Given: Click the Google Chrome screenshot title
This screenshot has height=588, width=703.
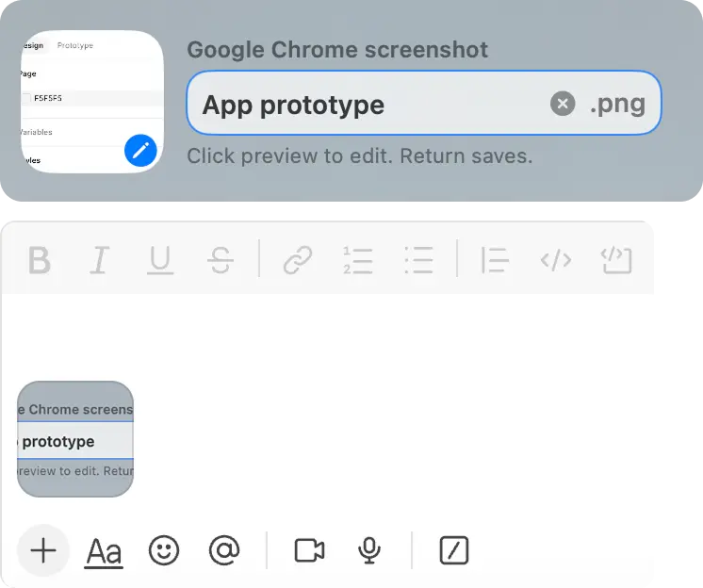Looking at the screenshot, I should pos(337,49).
